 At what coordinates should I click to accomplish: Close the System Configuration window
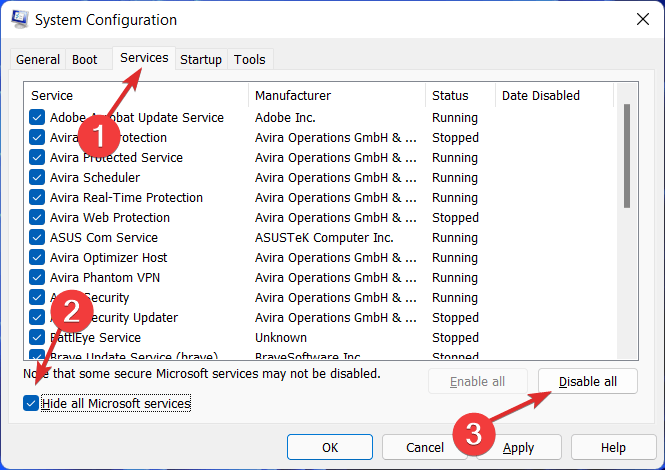pyautogui.click(x=640, y=19)
